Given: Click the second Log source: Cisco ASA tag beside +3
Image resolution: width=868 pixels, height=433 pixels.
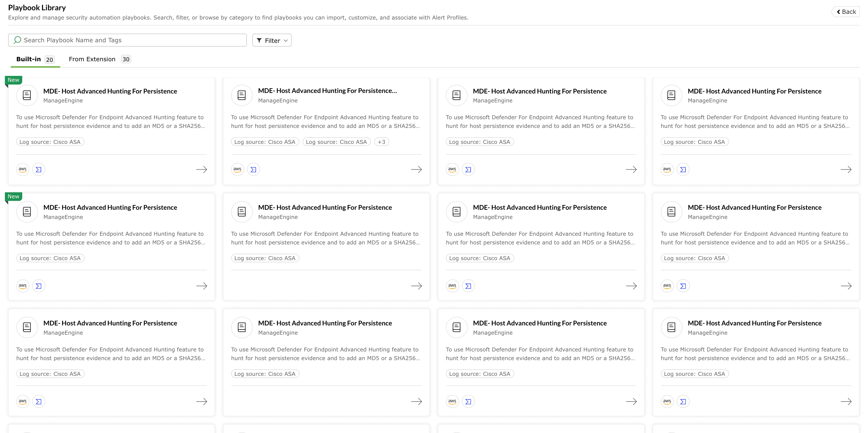Looking at the screenshot, I should pos(337,142).
